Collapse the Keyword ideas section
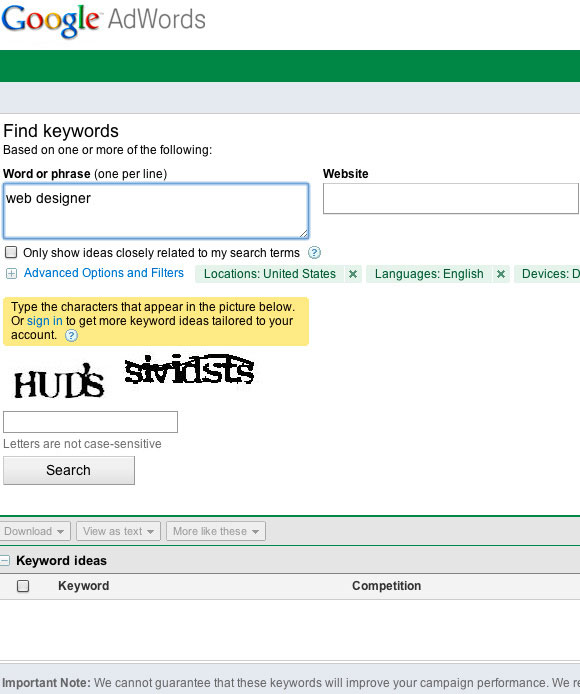The width and height of the screenshot is (580, 694). coord(5,561)
